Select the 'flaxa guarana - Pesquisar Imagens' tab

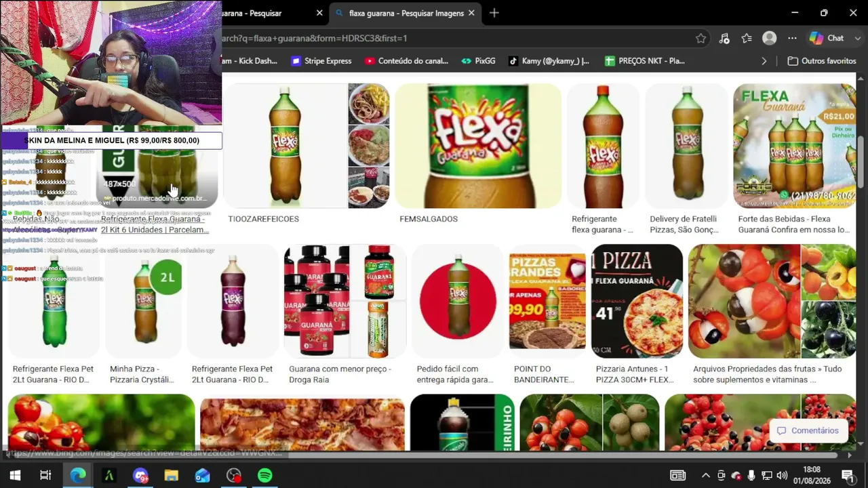[x=406, y=13]
